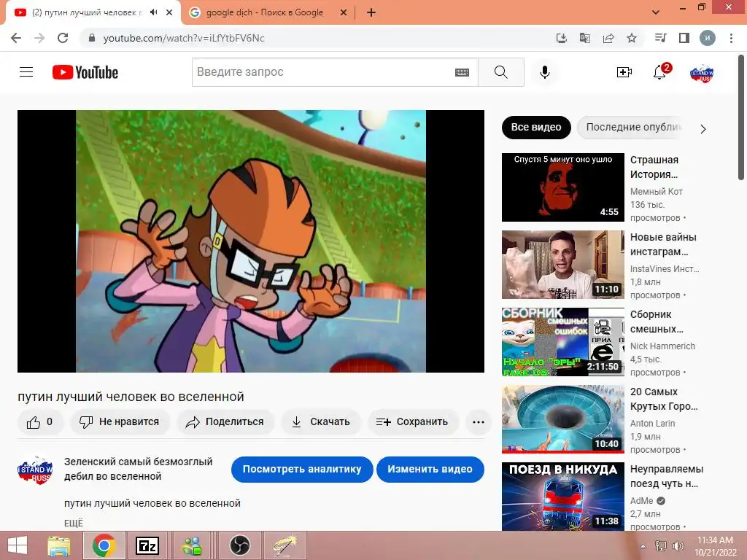747x560 pixels.
Task: Close the google dich tab
Action: (344, 13)
